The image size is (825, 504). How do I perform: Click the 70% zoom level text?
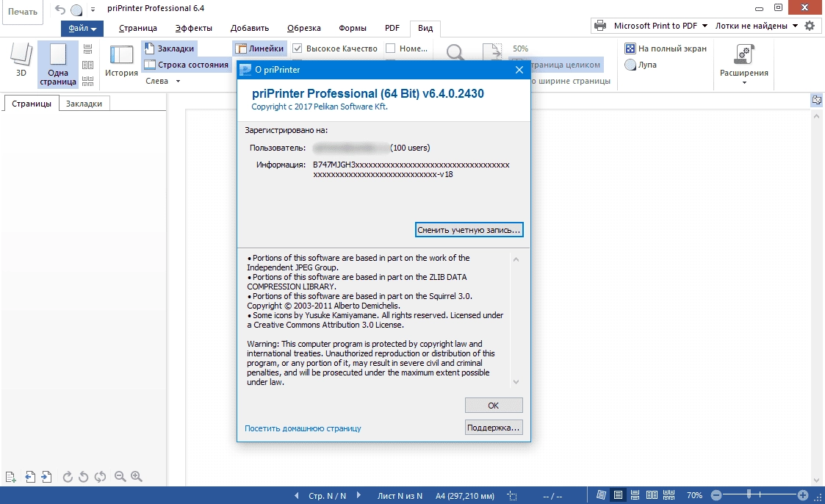(694, 496)
